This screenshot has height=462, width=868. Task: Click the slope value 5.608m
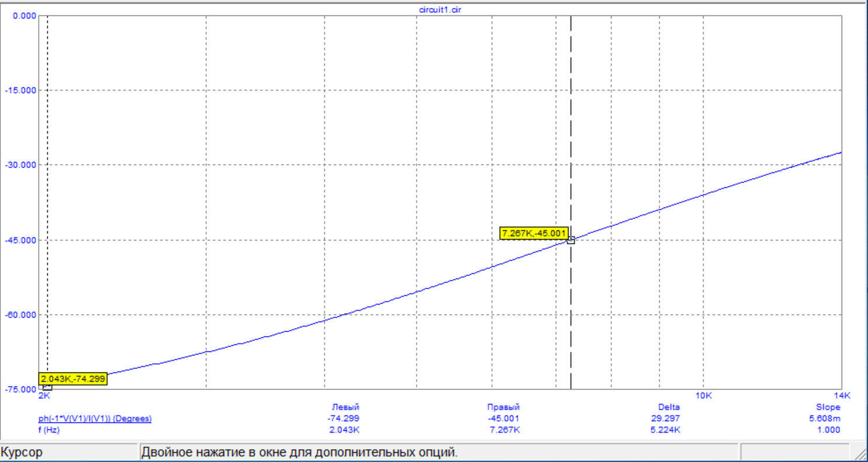825,418
